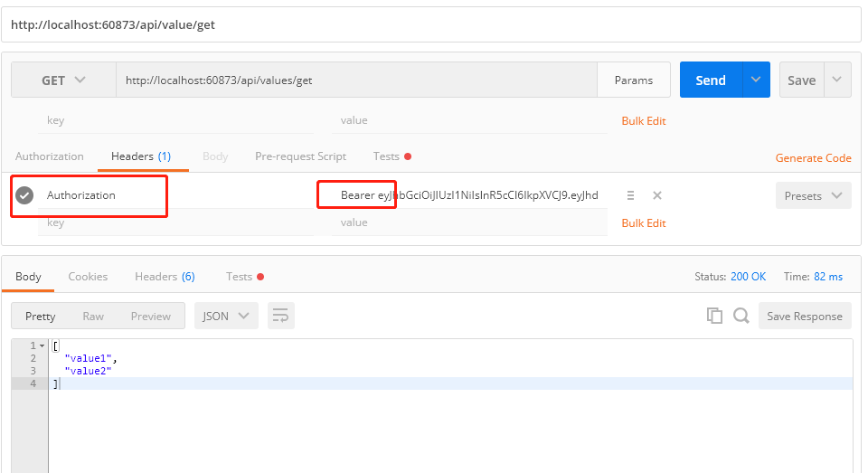The image size is (868, 473).
Task: Click the params value input field
Action: [469, 120]
